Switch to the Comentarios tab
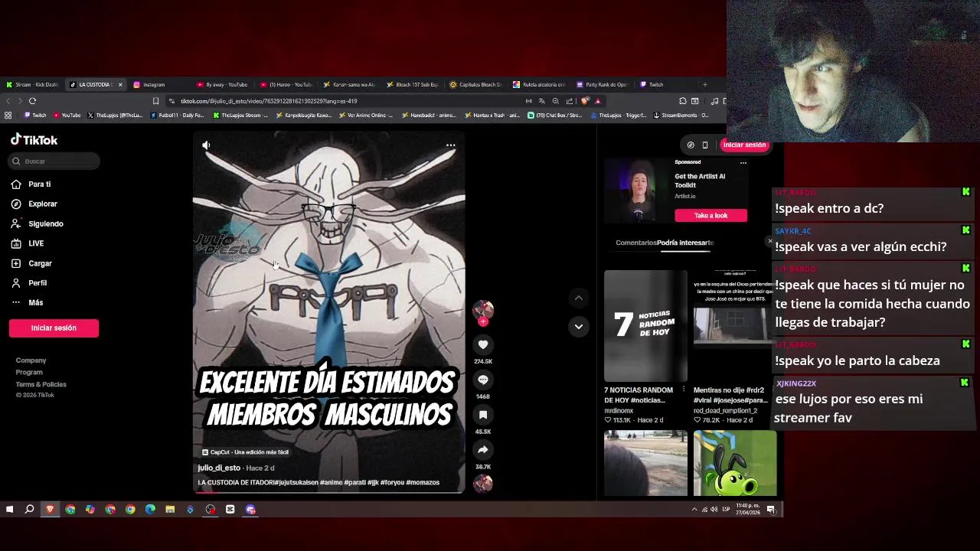Screen dimensions: 980x551 pyautogui.click(x=635, y=243)
